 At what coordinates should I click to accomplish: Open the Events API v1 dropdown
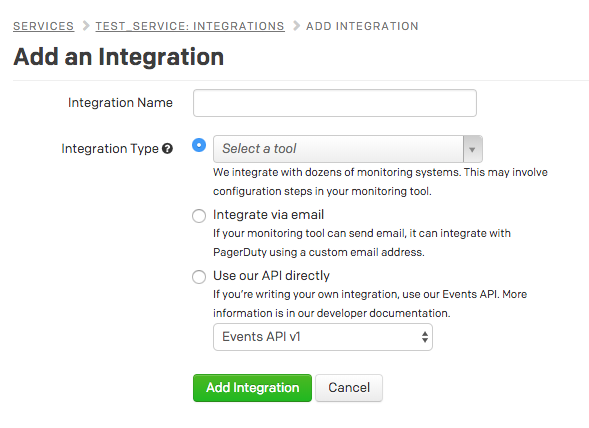pos(323,337)
